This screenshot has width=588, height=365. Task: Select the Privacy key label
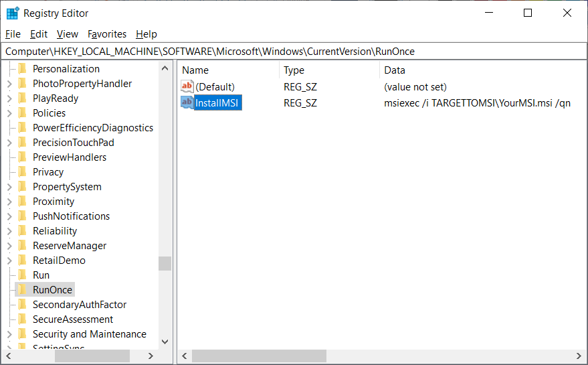point(48,172)
